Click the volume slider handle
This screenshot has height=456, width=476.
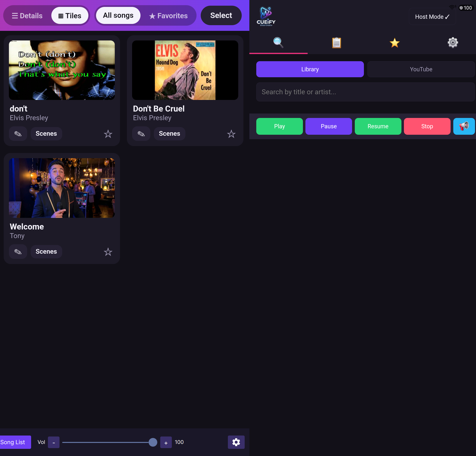tap(153, 442)
